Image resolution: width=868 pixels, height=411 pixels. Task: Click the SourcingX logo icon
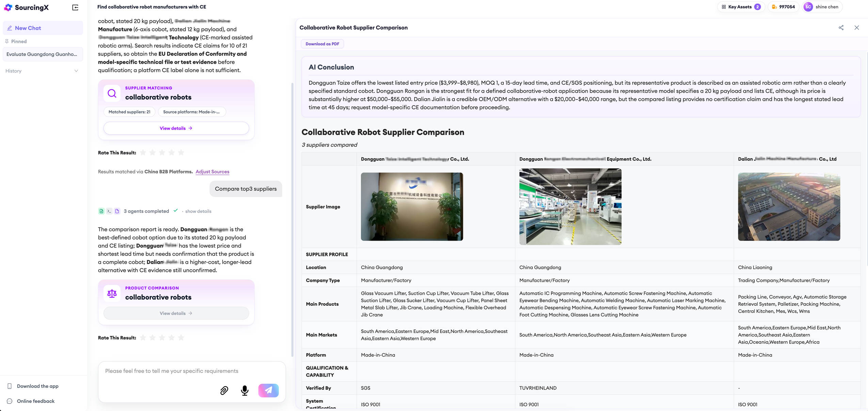click(x=8, y=7)
